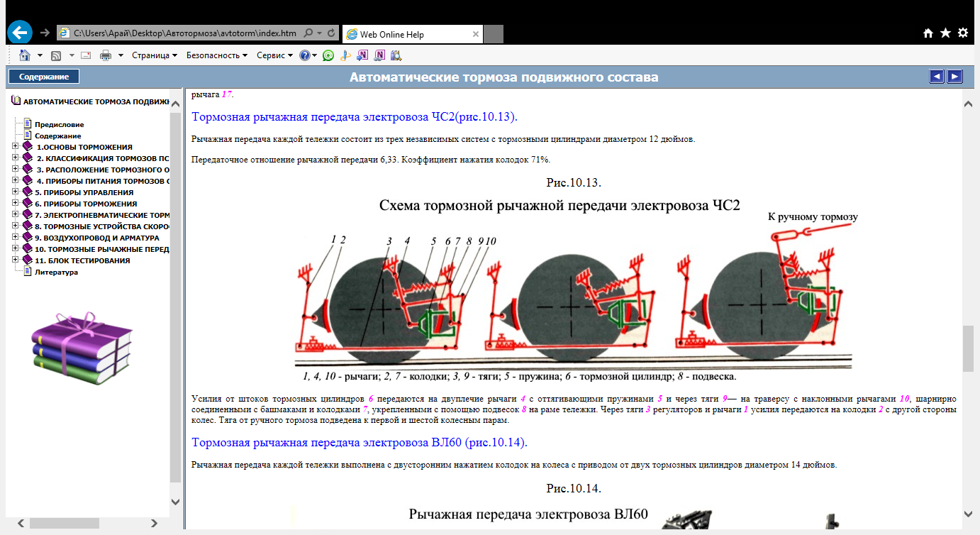Open a new blank tab
Image resolution: width=980 pixels, height=535 pixels.
coord(494,34)
